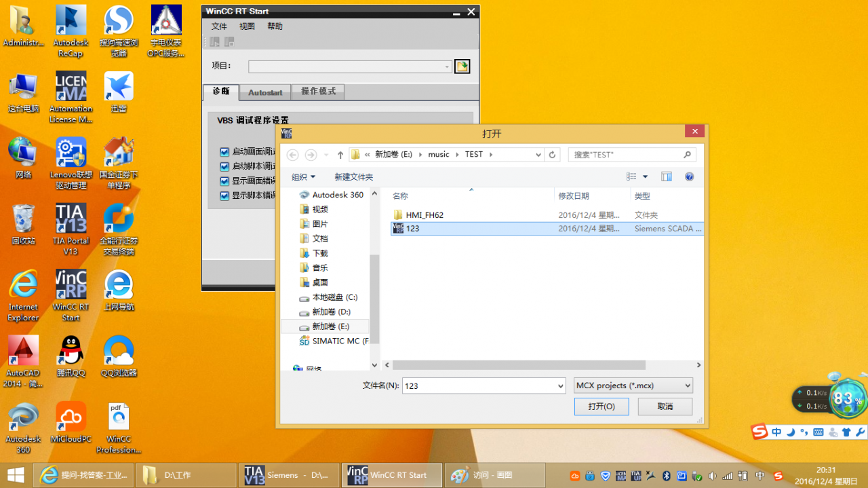868x488 pixels.
Task: Switch to the Autostart tab
Action: click(264, 92)
